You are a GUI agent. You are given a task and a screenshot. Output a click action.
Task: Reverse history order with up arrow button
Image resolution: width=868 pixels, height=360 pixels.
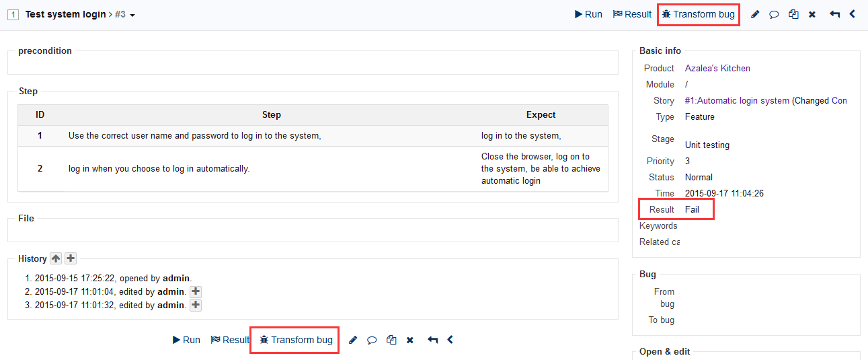pyautogui.click(x=56, y=258)
